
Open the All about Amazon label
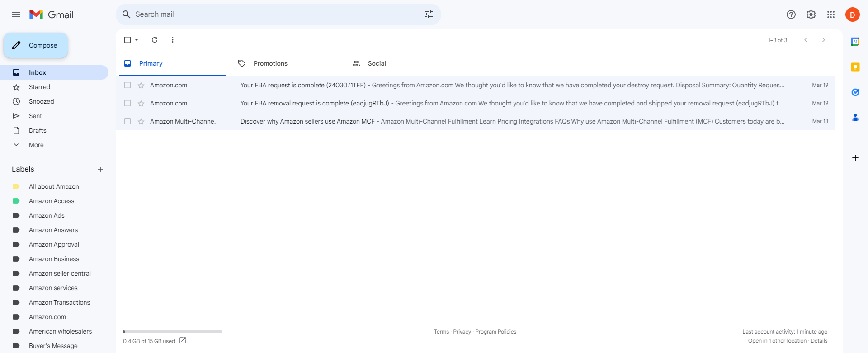click(x=54, y=186)
